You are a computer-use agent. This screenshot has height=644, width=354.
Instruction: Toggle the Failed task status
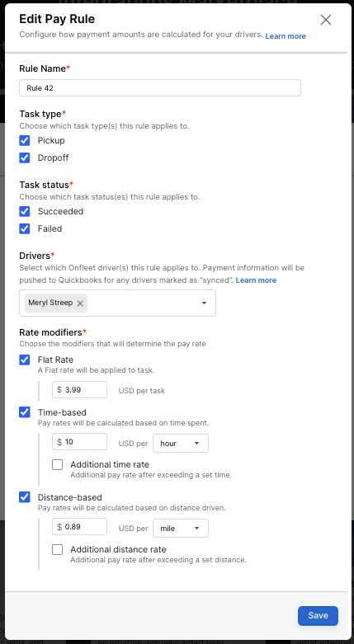(25, 228)
